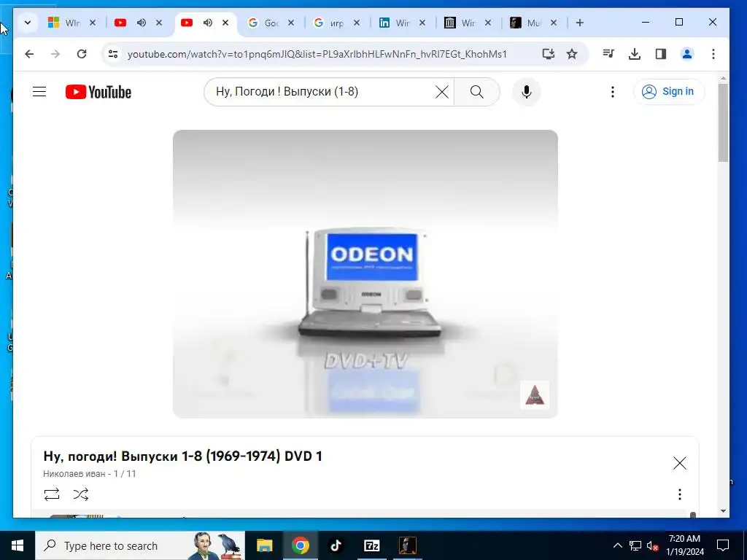Sign in to YouTube
Image resolution: width=747 pixels, height=560 pixels.
[x=669, y=91]
